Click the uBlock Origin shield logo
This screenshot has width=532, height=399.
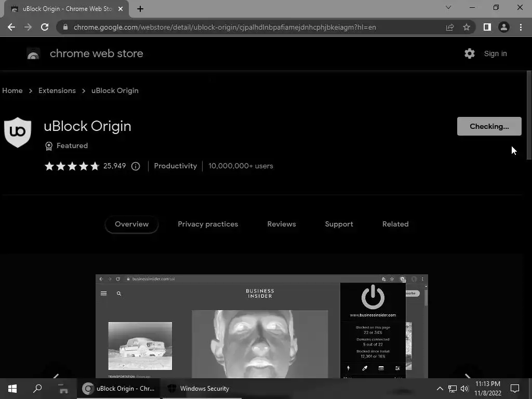tap(18, 132)
